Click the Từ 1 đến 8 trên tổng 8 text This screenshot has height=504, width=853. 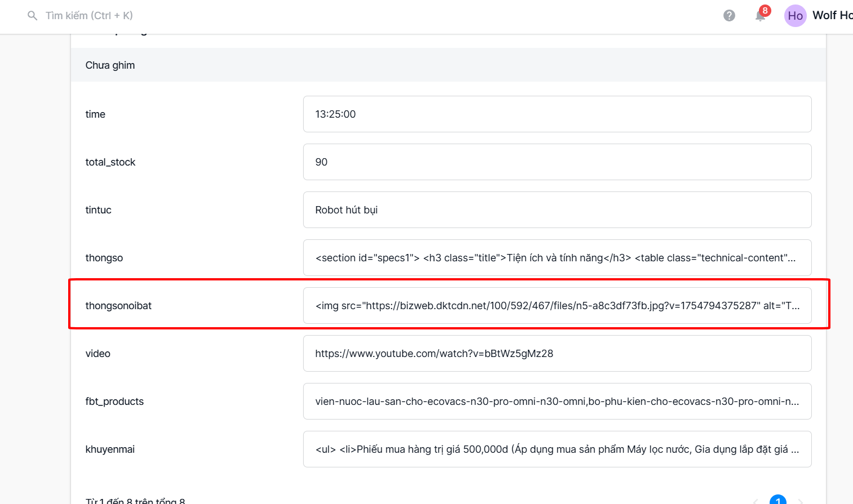tap(135, 500)
